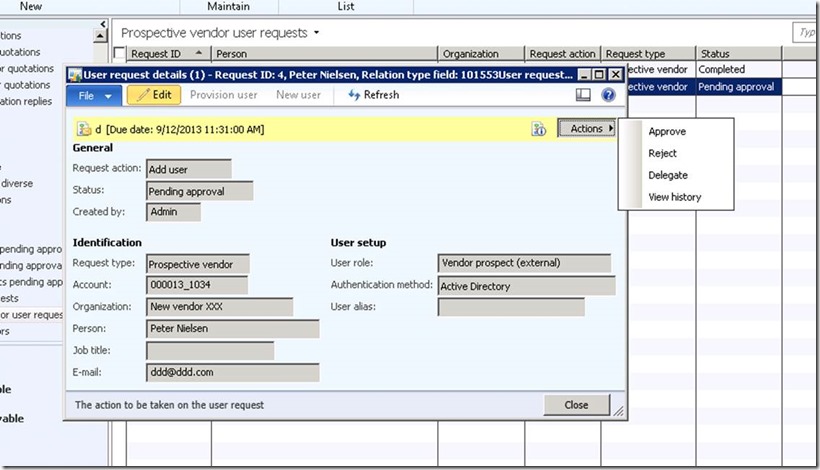
Task: Open the Help question mark icon
Action: coord(608,95)
